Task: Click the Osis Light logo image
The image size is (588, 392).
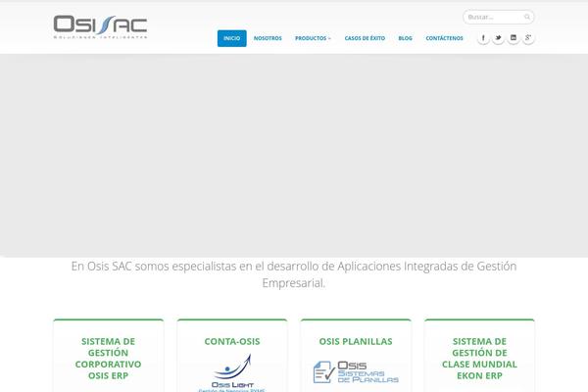Action: (232, 372)
